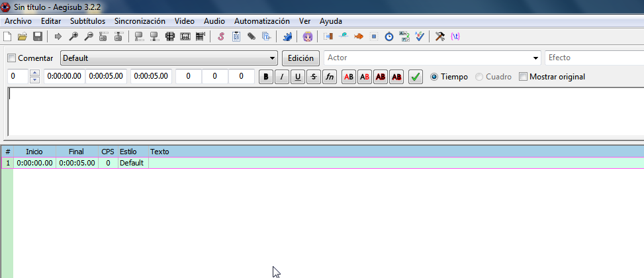The width and height of the screenshot is (644, 278).
Task: Toggle bold formatting button
Action: [266, 77]
